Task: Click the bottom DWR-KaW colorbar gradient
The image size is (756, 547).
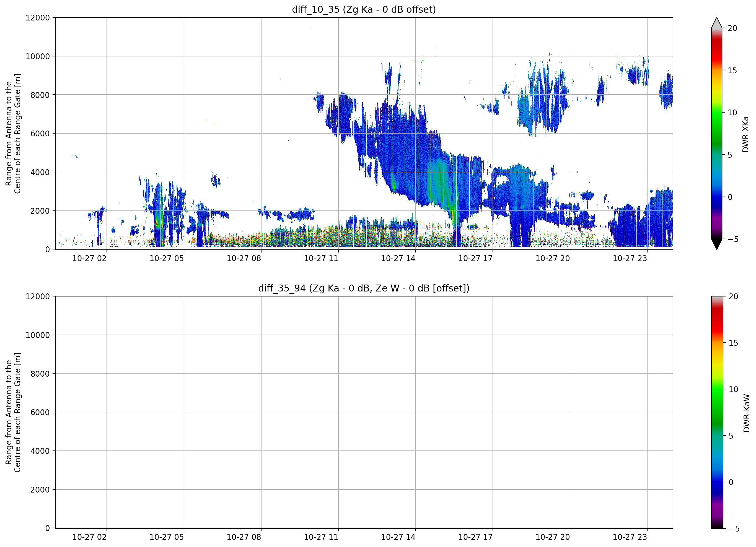Action: 717,412
